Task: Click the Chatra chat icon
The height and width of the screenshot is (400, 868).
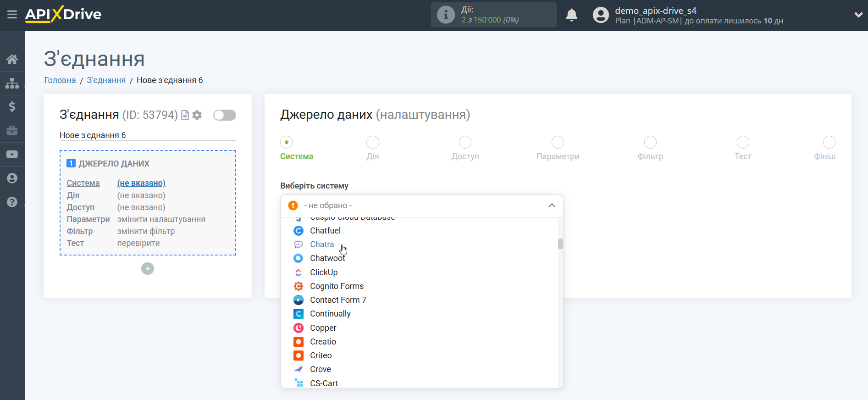Action: click(x=299, y=244)
